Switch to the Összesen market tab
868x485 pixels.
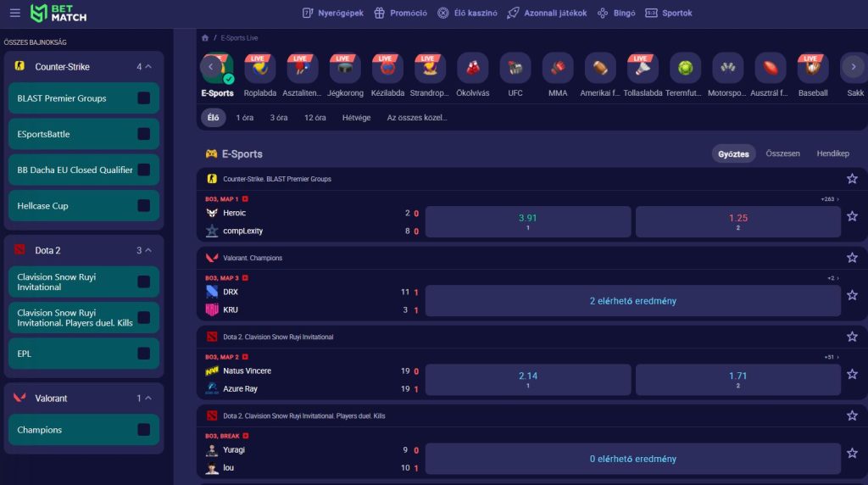782,153
